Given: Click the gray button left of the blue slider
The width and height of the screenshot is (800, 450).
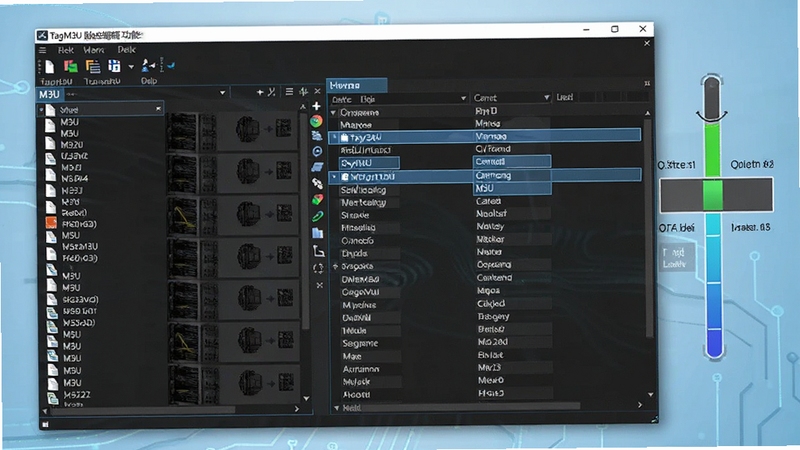Looking at the screenshot, I should tap(678, 258).
